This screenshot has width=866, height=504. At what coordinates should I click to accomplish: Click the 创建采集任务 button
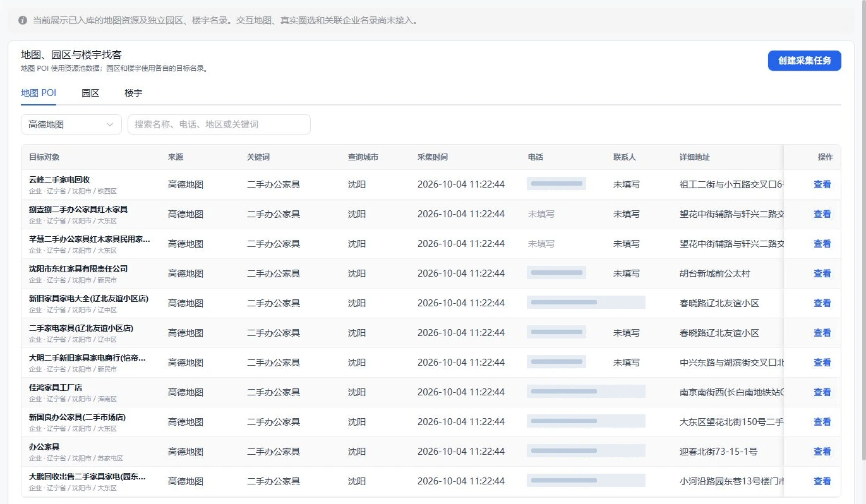click(x=804, y=61)
